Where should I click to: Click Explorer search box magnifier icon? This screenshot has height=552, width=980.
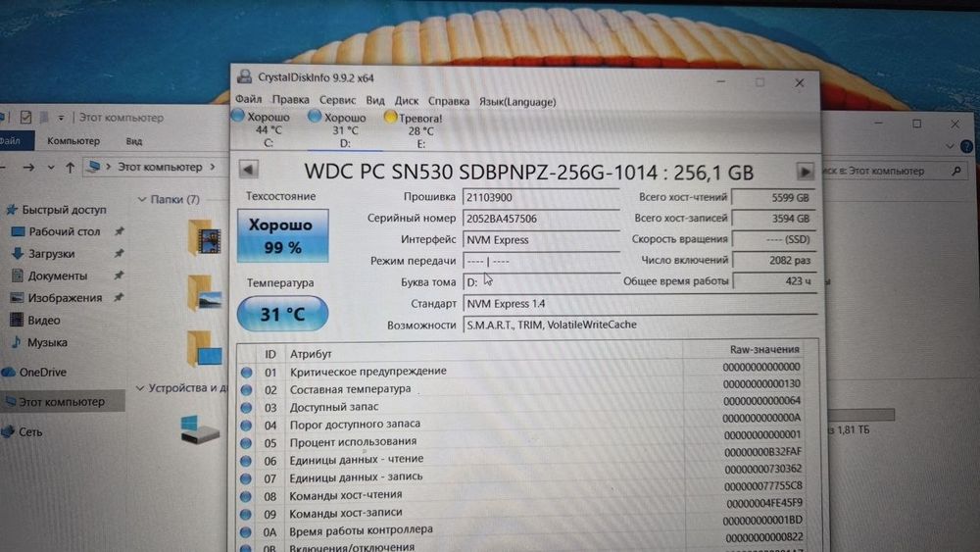[x=955, y=170]
